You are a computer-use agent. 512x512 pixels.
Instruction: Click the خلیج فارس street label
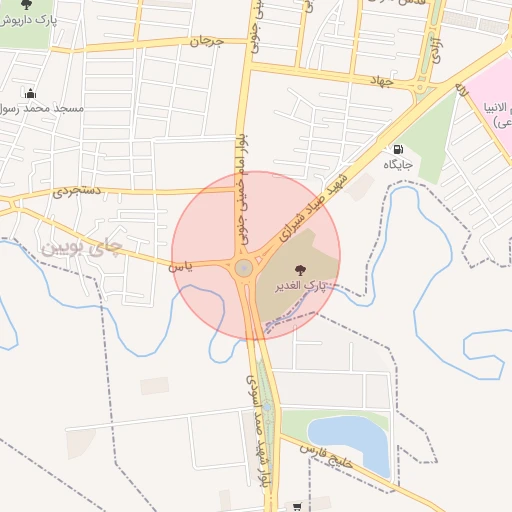coord(326,456)
